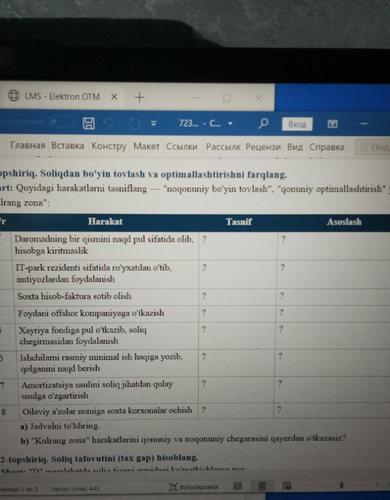The image size is (390, 500).
Task: Click the zoom out minus button
Action: tap(306, 485)
